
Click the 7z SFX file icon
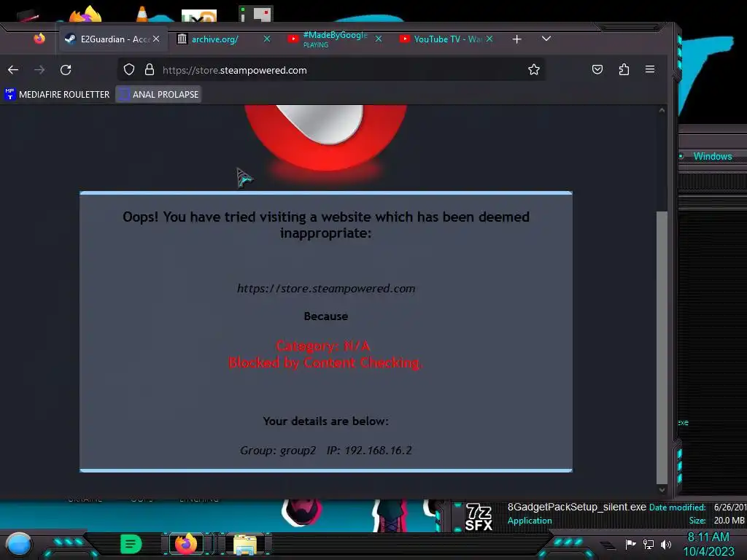(479, 517)
